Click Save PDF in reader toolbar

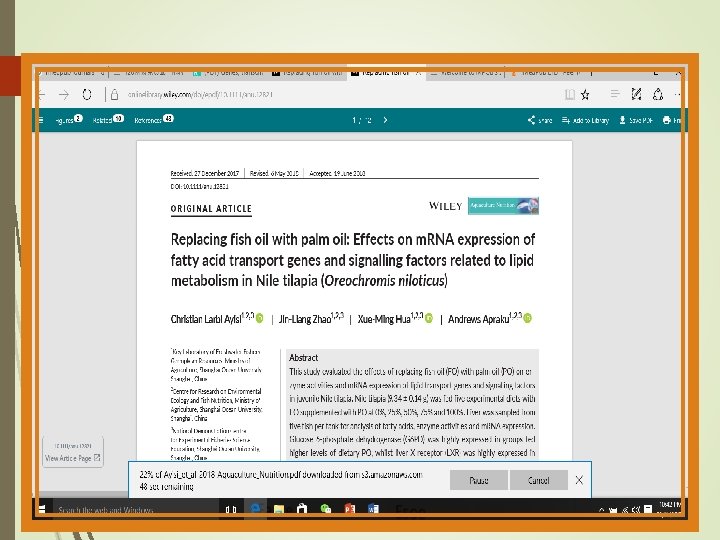(636, 120)
